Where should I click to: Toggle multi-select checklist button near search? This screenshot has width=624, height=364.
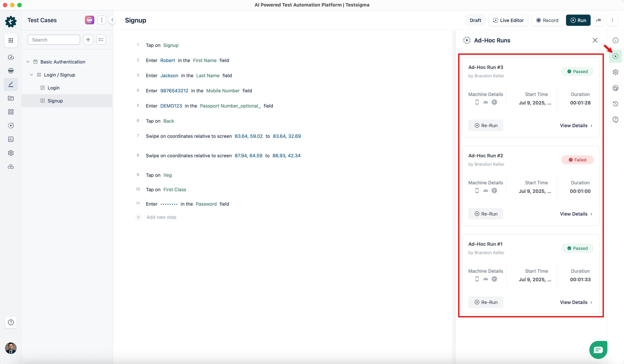(x=101, y=40)
